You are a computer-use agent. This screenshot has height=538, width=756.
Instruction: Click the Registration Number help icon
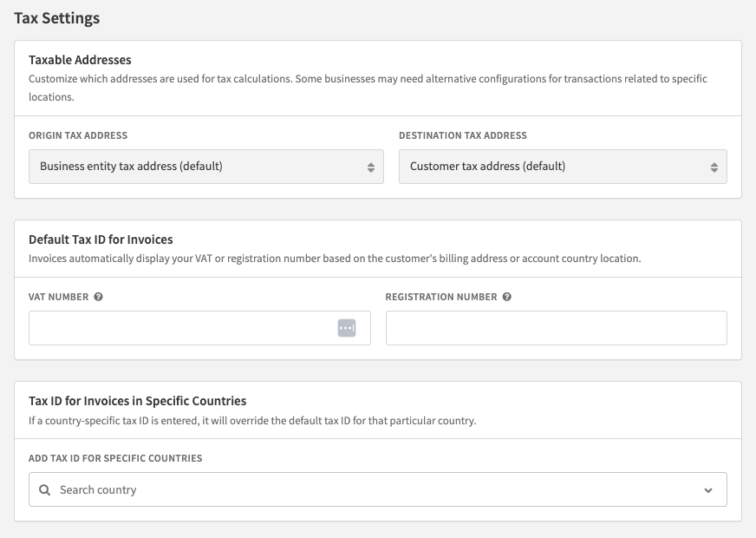506,297
